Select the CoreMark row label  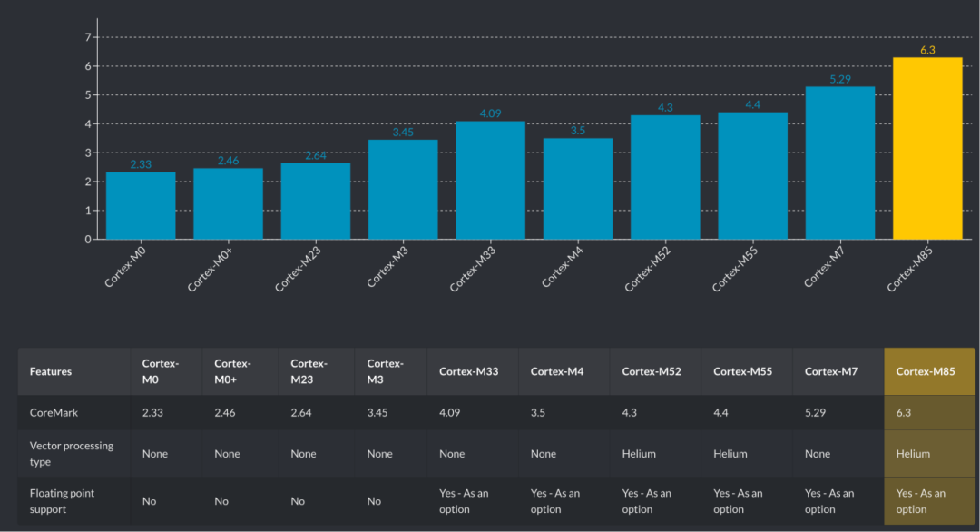tap(54, 412)
